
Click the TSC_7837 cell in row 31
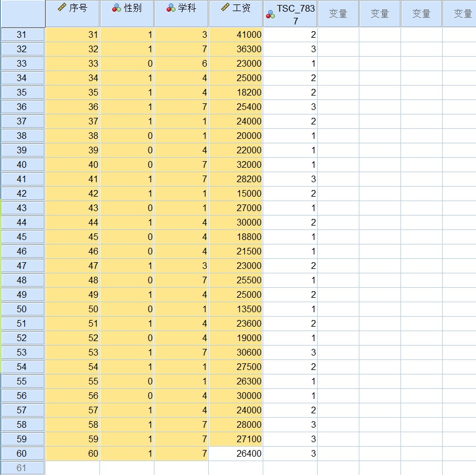[x=290, y=34]
